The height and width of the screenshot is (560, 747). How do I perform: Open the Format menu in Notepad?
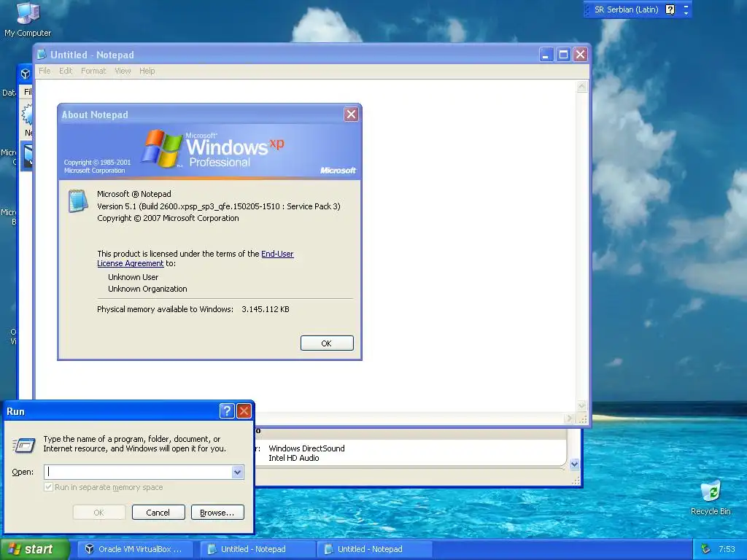[x=93, y=71]
